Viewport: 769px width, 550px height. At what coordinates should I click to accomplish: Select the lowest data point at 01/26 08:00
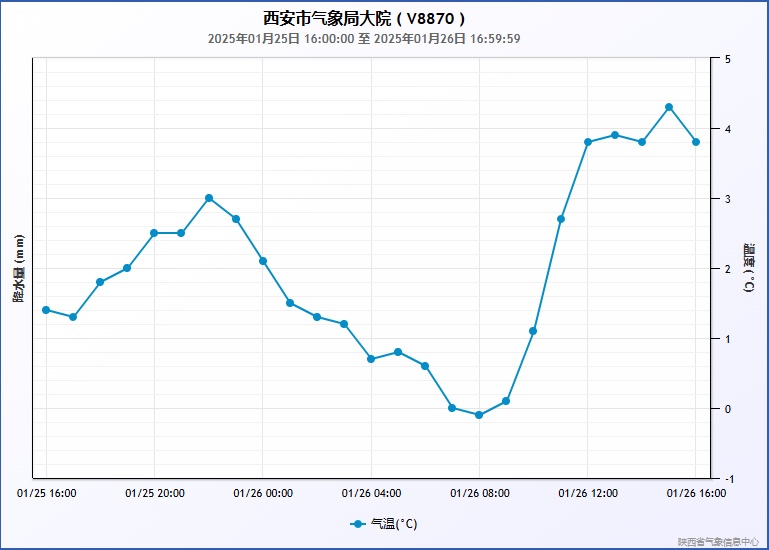pyautogui.click(x=479, y=415)
